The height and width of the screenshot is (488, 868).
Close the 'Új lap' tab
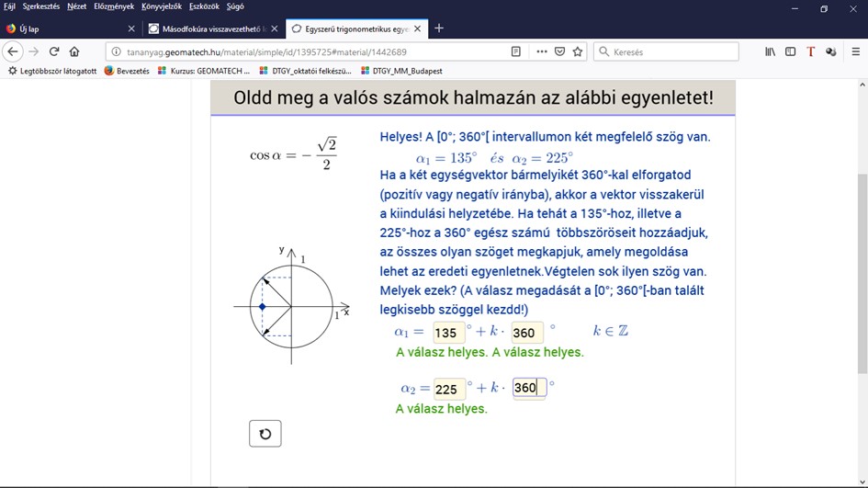click(x=131, y=28)
